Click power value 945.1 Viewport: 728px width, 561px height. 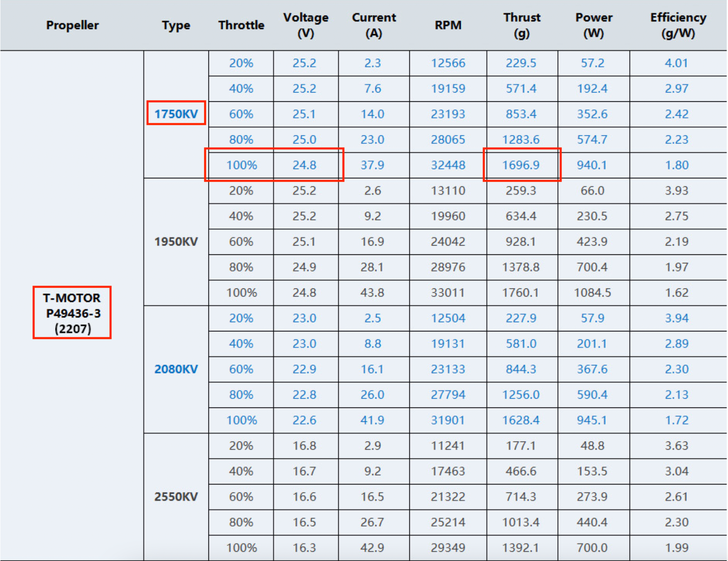[592, 420]
